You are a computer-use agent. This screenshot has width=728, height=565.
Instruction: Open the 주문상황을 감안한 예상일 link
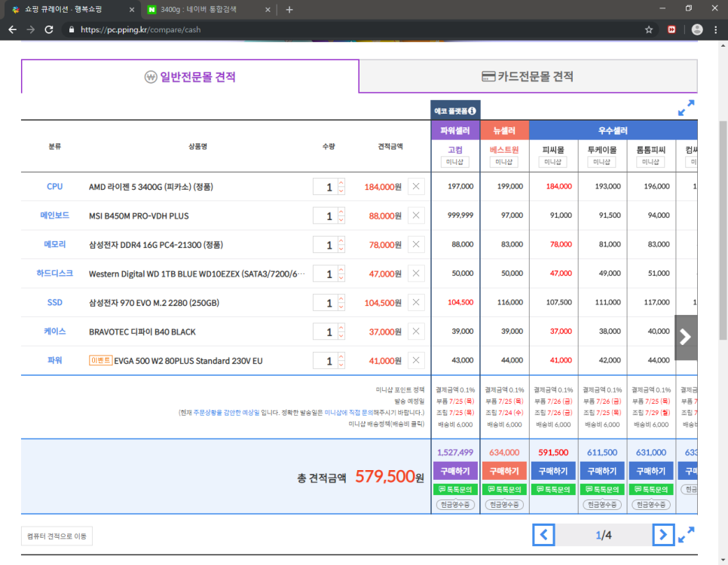pyautogui.click(x=226, y=412)
